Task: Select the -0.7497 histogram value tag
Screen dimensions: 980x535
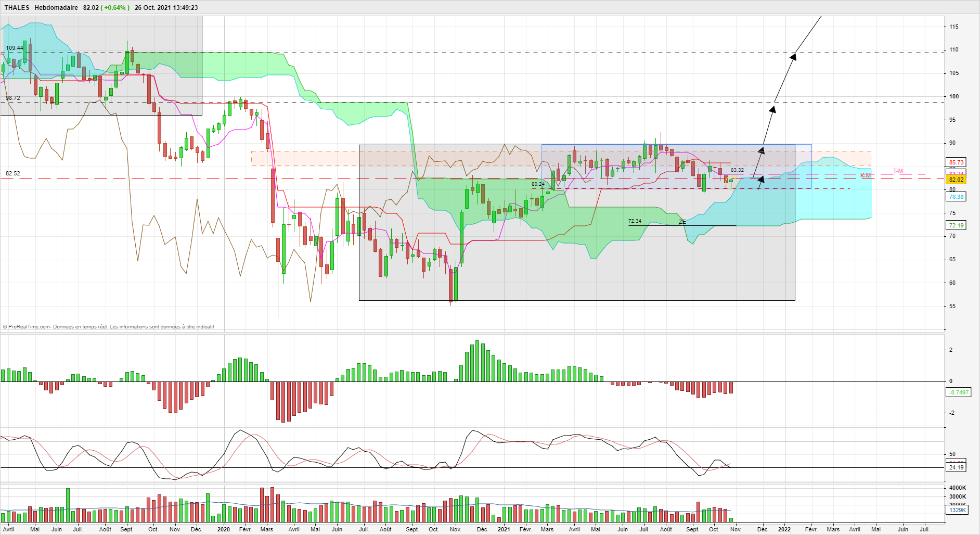Action: click(958, 392)
